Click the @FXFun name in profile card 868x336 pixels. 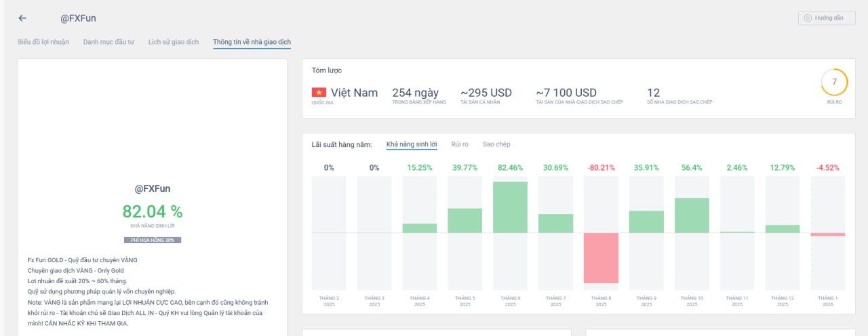pyautogui.click(x=153, y=188)
